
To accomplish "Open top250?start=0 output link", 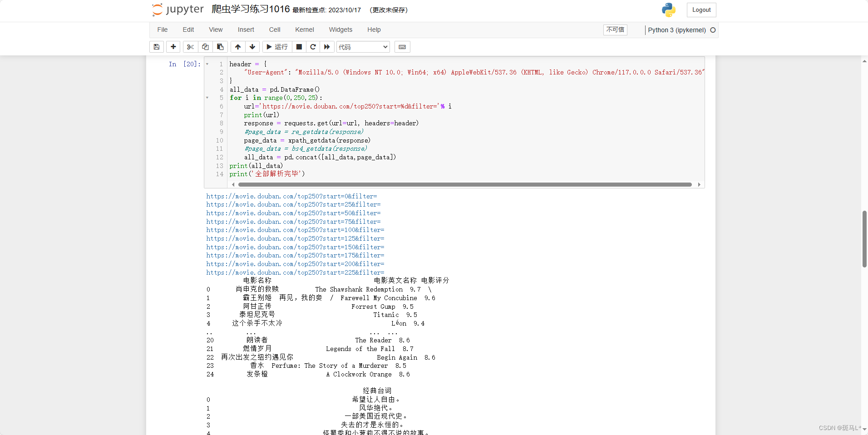I will point(291,196).
